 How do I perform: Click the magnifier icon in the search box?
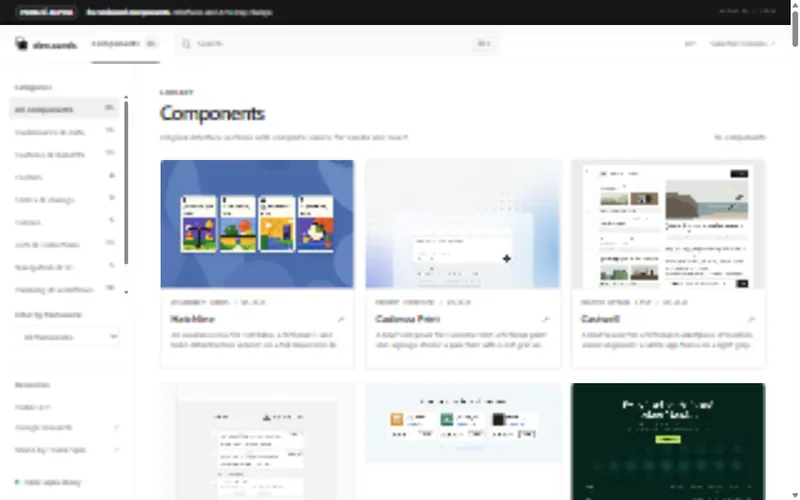[186, 44]
